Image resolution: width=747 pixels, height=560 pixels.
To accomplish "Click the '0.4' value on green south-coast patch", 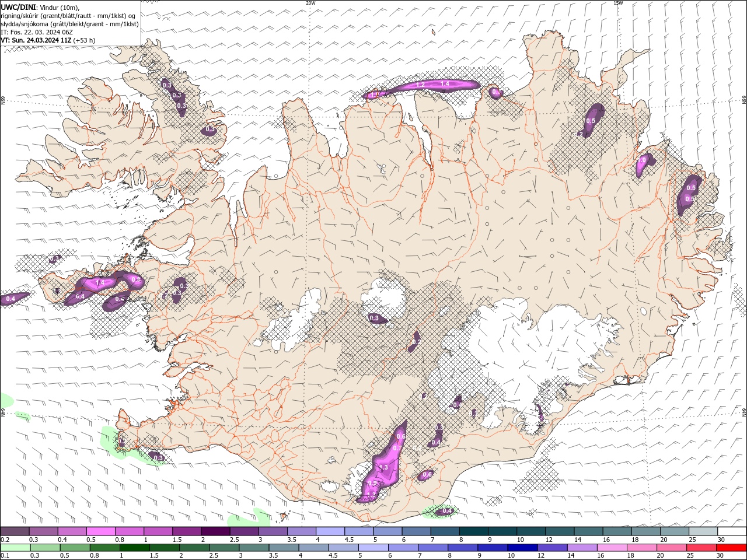I will coord(447,512).
